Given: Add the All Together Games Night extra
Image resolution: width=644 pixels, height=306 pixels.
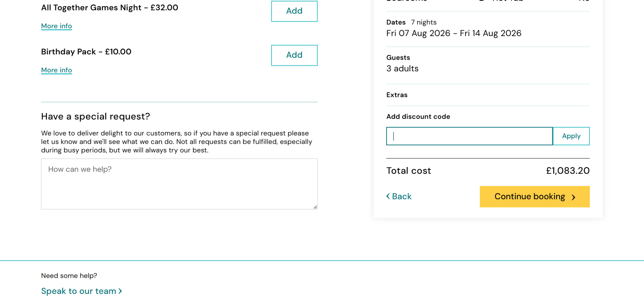Looking at the screenshot, I should point(294,11).
